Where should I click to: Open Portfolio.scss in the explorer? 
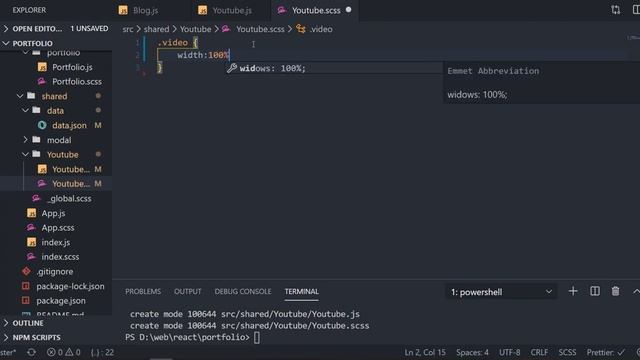point(77,82)
